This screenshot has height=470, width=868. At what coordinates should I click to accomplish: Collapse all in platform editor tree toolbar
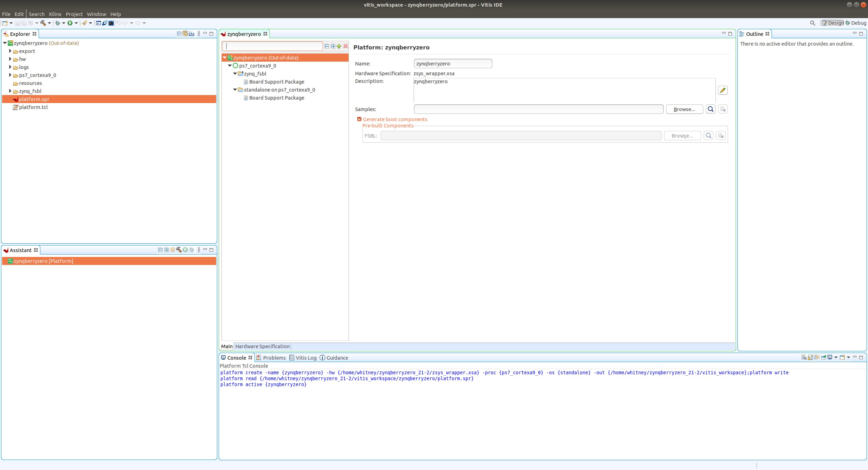point(327,46)
